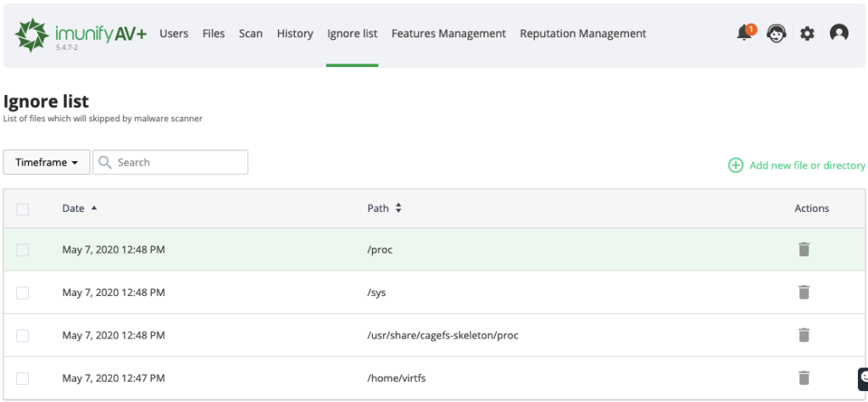
Task: Check the box for the /proc row
Action: click(x=23, y=249)
